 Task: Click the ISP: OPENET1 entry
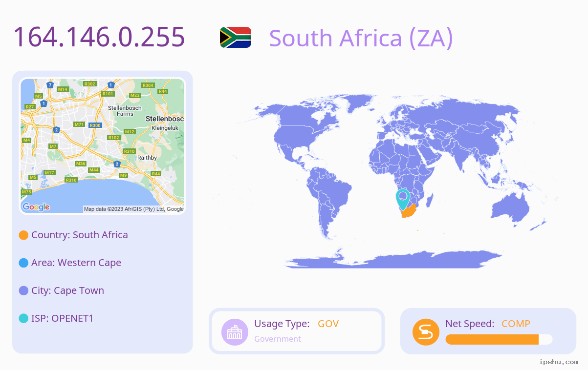click(62, 318)
